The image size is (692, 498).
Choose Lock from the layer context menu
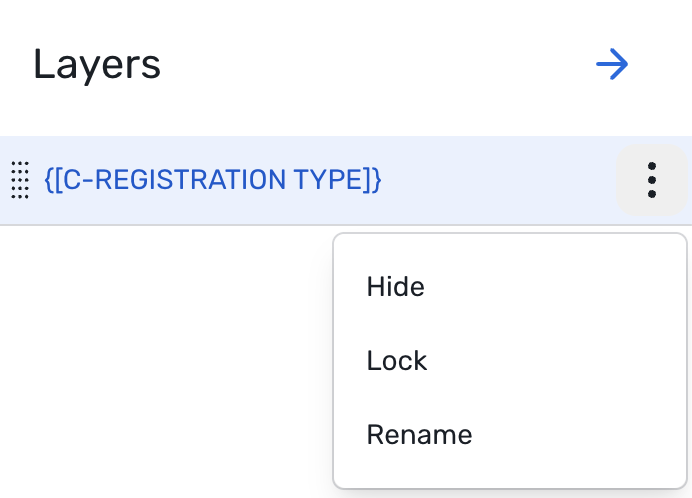coord(397,360)
